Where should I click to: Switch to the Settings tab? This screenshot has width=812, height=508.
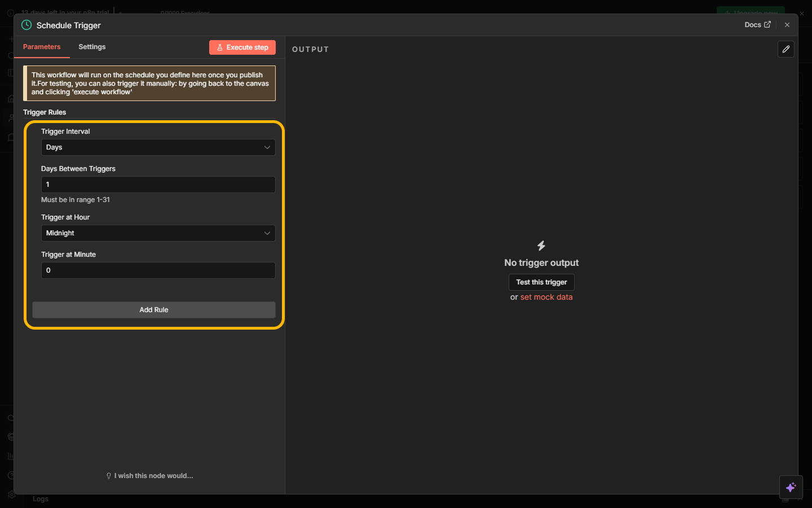coord(92,47)
